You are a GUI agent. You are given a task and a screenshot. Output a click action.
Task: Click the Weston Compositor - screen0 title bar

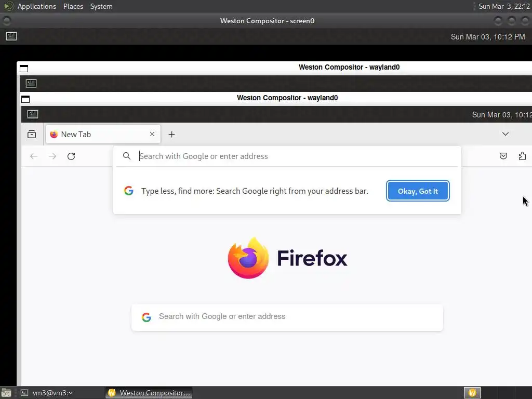click(x=267, y=21)
